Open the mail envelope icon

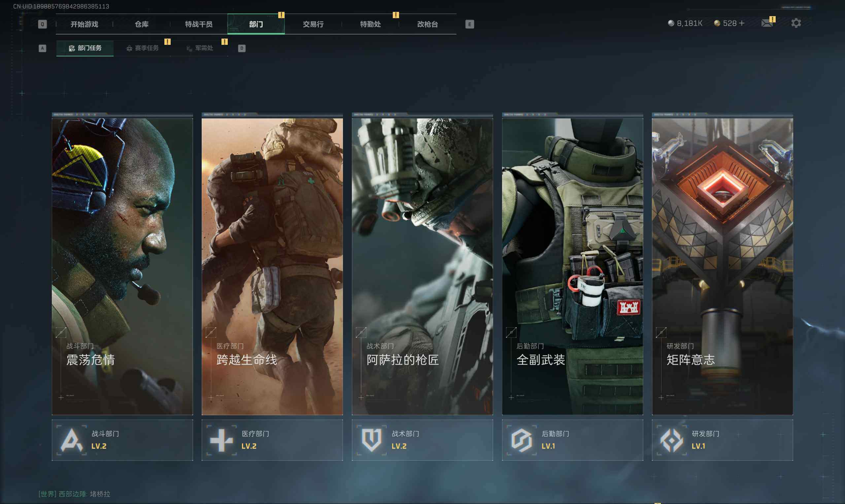(766, 23)
